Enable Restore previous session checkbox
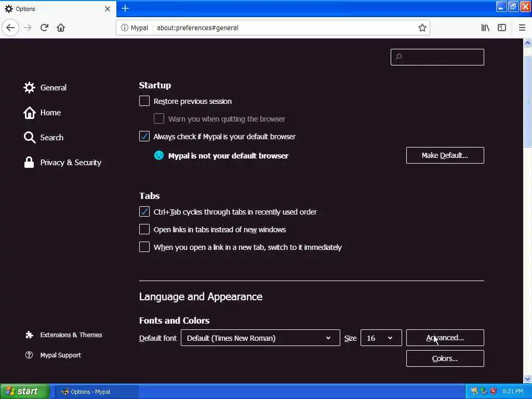This screenshot has width=532, height=399. pyautogui.click(x=144, y=101)
